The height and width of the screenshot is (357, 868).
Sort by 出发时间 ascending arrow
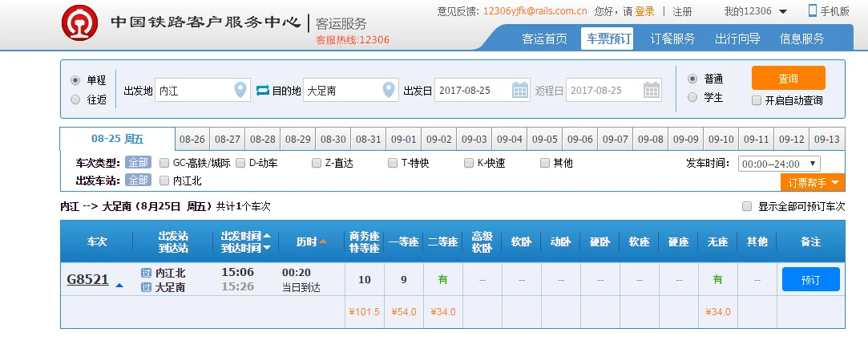(267, 236)
